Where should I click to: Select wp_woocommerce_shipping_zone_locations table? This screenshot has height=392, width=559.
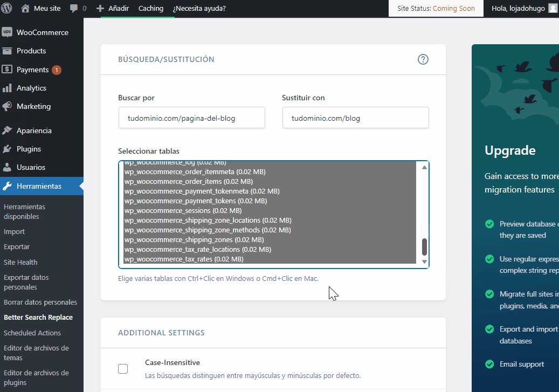point(270,221)
